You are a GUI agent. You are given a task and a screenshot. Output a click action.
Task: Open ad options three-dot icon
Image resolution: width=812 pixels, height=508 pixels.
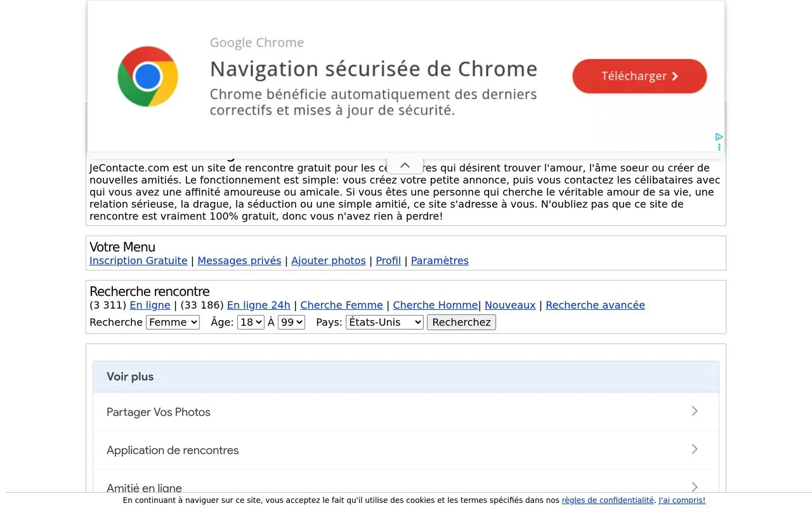[x=719, y=147]
